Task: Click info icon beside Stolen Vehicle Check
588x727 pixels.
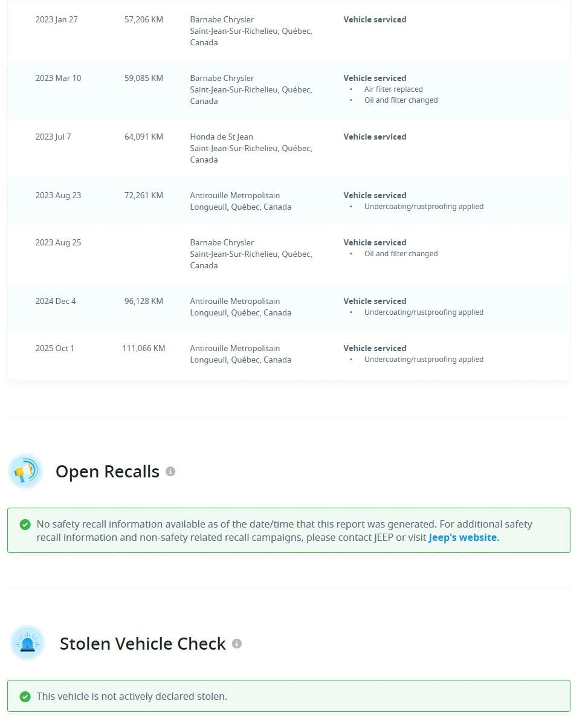Action: coord(237,644)
